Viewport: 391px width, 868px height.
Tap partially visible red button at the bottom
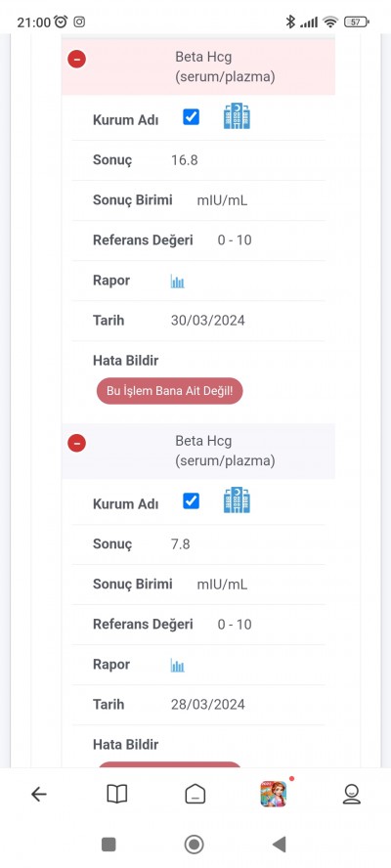[169, 764]
